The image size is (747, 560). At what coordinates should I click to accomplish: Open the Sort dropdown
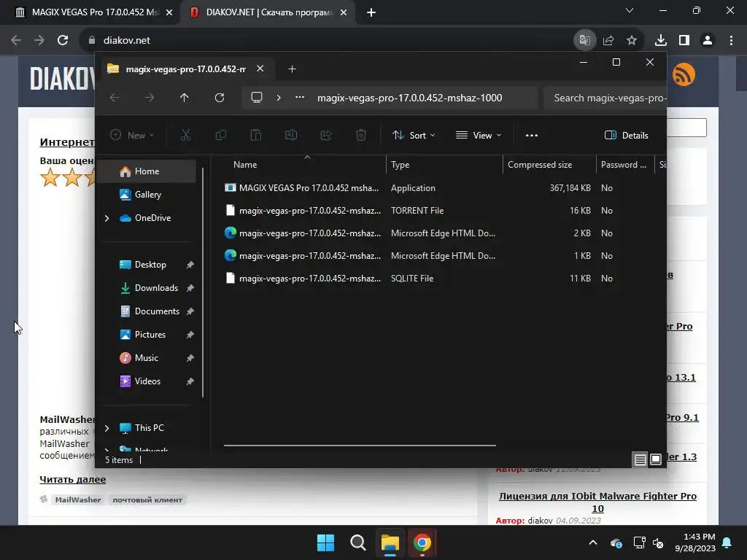[413, 135]
